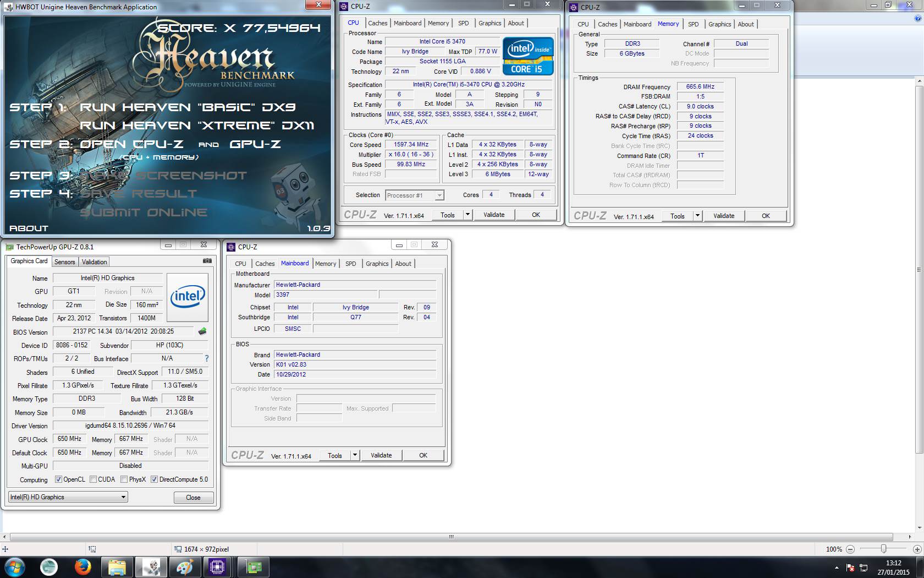
Task: Click the Intel Core i5 badge in CPU-Z
Action: point(528,57)
